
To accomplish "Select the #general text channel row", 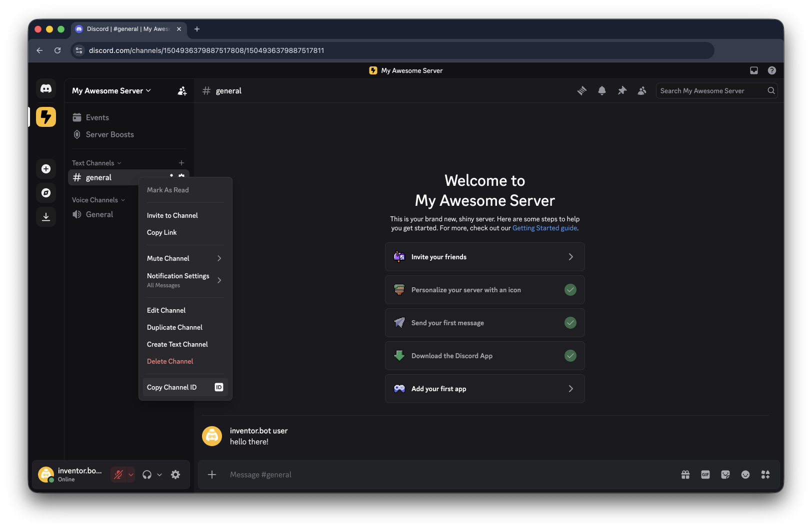I will pyautogui.click(x=103, y=177).
